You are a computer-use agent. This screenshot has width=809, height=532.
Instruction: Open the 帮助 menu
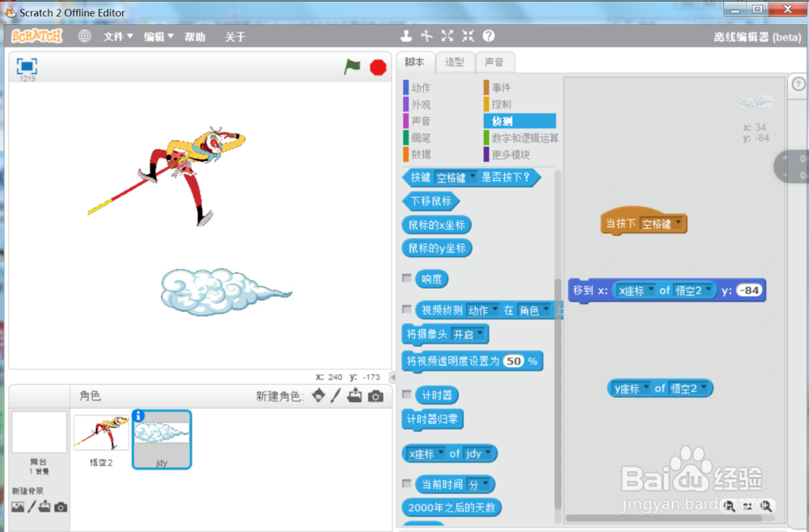click(195, 36)
